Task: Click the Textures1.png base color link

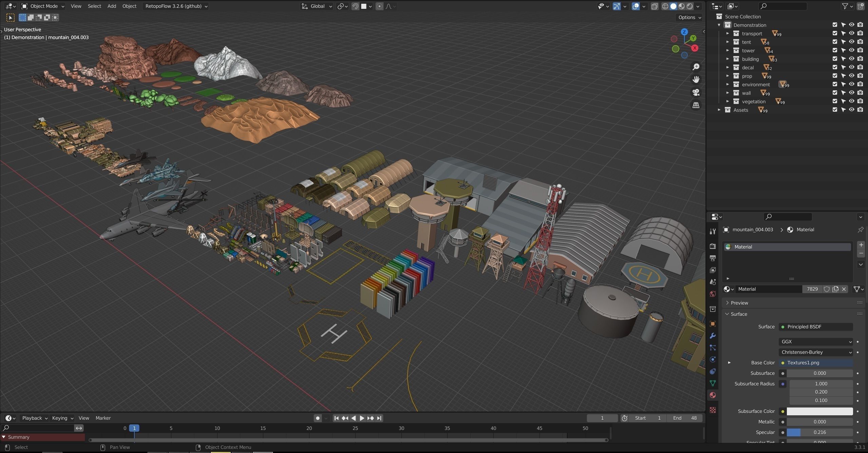Action: tap(816, 363)
